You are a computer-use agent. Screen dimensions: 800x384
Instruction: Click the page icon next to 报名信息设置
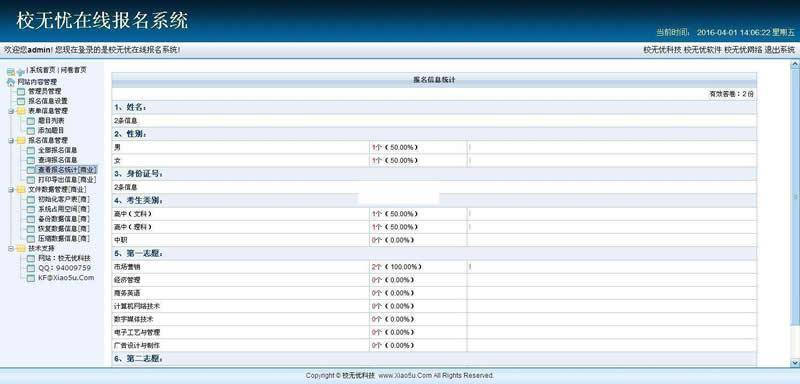[21, 101]
